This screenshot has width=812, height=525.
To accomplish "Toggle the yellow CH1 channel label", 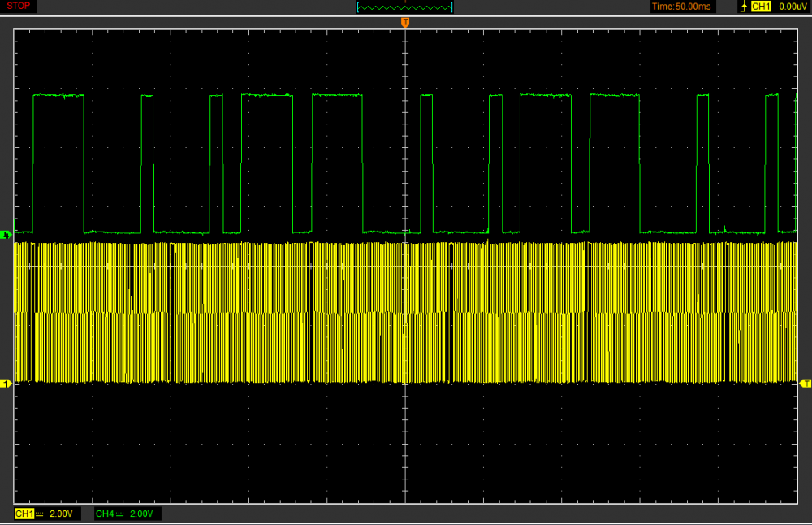I will (x=24, y=514).
